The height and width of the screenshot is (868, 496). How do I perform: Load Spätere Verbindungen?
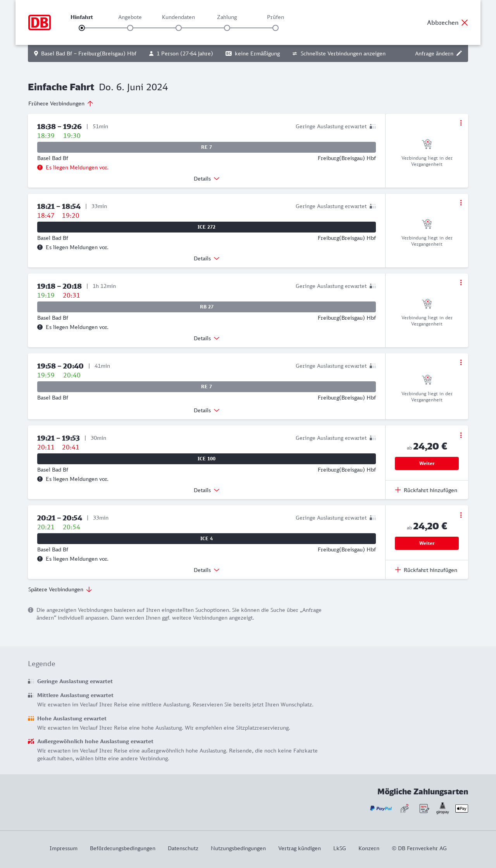tap(60, 589)
